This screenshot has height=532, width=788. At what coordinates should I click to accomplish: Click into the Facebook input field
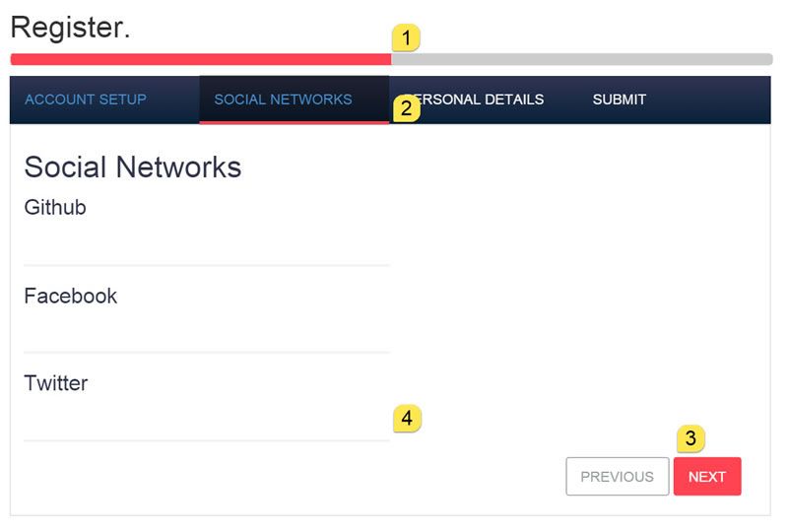click(x=207, y=332)
